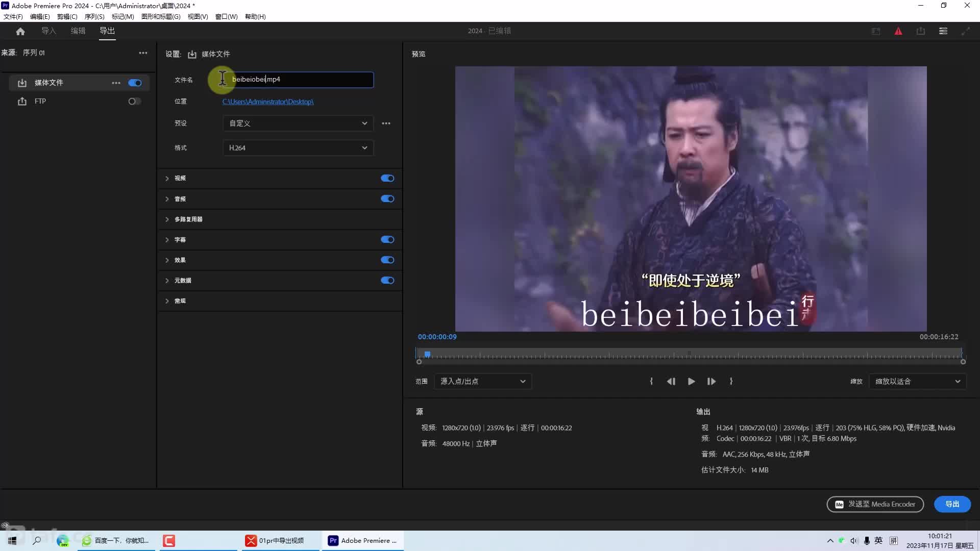
Task: Open 窗口(W) menu
Action: tap(227, 17)
